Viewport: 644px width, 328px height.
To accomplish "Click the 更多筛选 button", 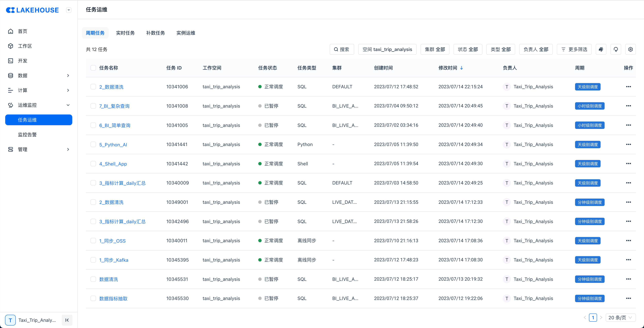I will 574,49.
